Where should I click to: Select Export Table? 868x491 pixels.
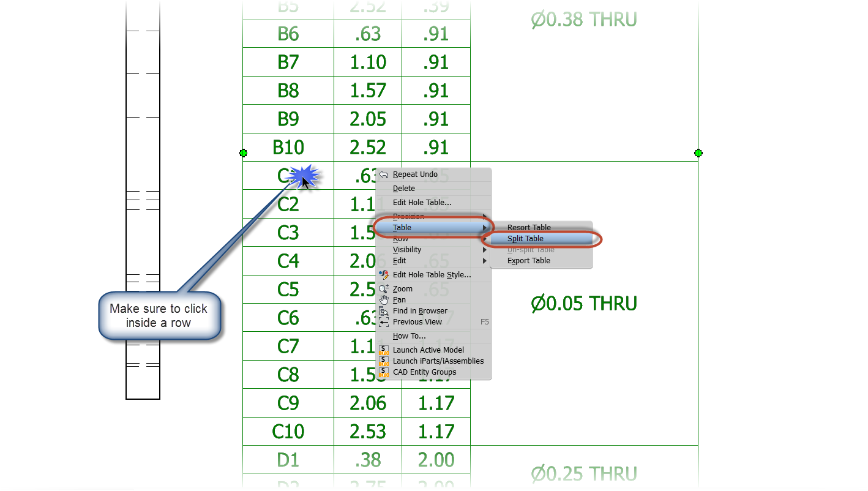point(528,260)
